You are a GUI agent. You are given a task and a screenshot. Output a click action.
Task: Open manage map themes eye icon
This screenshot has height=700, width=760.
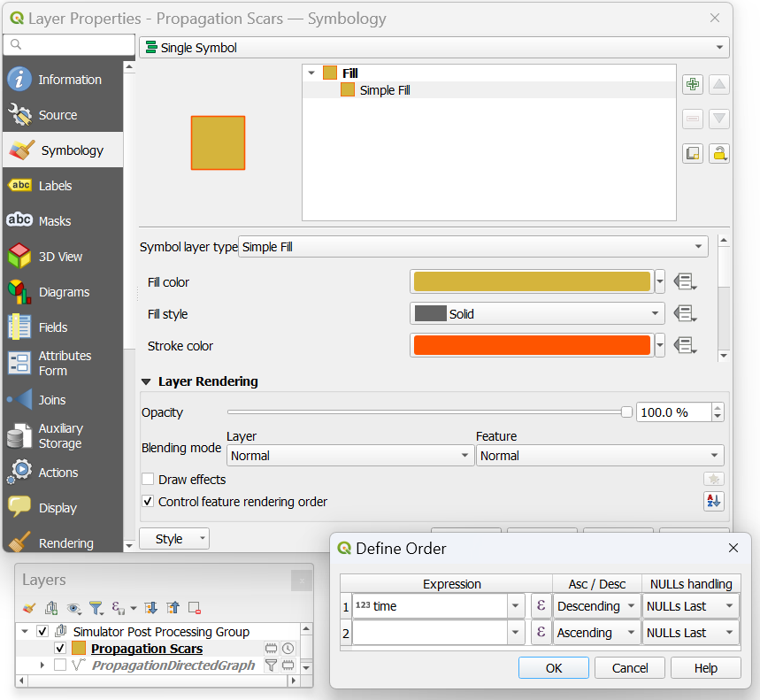pyautogui.click(x=74, y=608)
